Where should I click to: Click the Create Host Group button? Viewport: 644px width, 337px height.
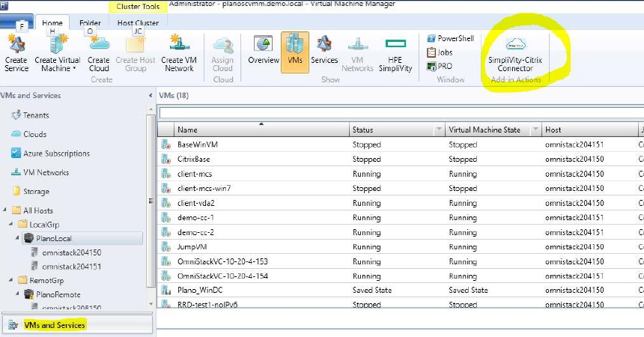[x=136, y=53]
